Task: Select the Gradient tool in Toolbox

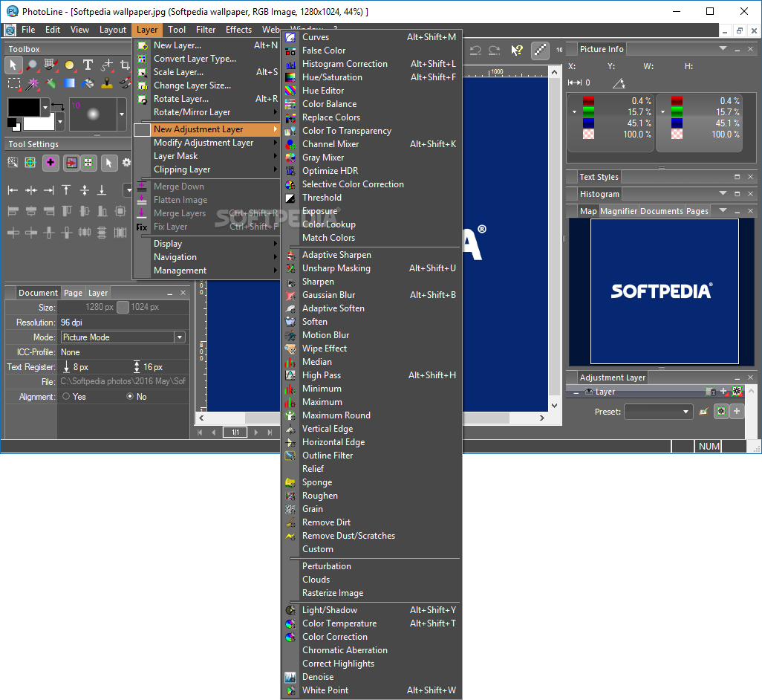Action: (x=70, y=83)
